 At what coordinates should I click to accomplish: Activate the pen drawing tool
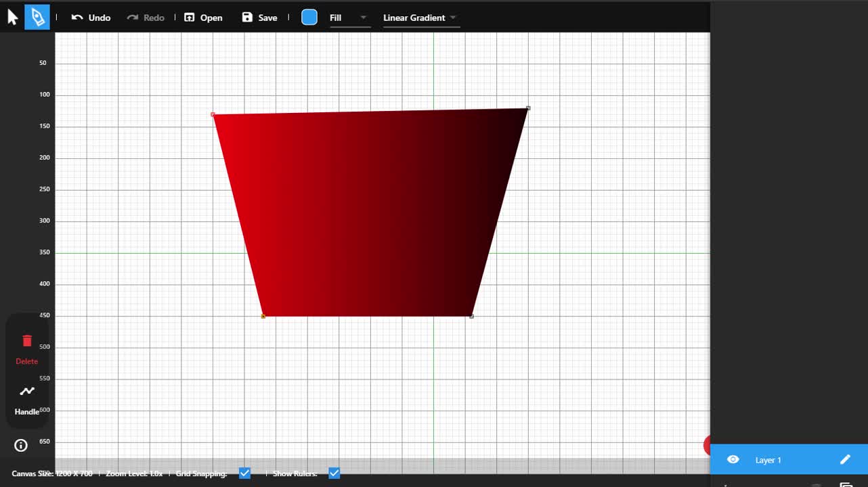pos(37,18)
